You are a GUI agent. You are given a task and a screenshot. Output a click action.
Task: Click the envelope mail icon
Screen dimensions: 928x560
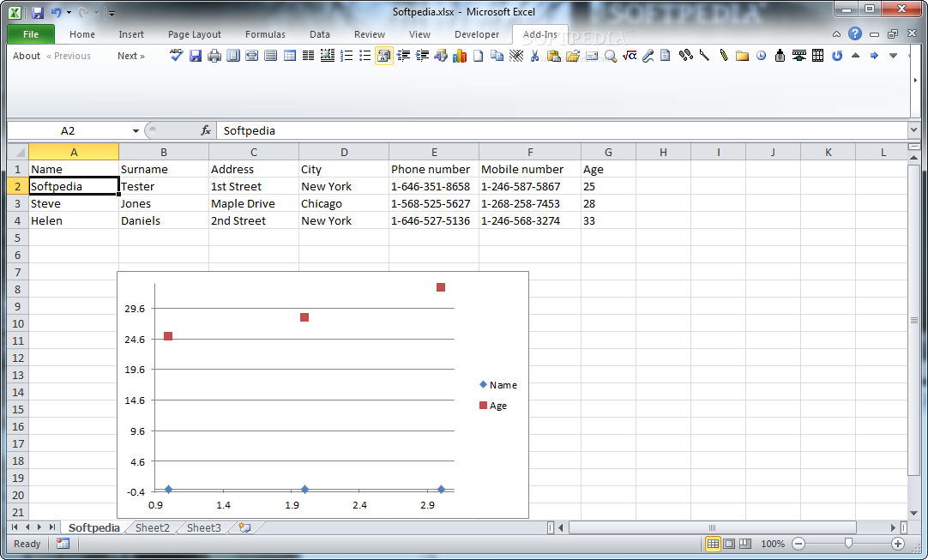click(x=591, y=56)
